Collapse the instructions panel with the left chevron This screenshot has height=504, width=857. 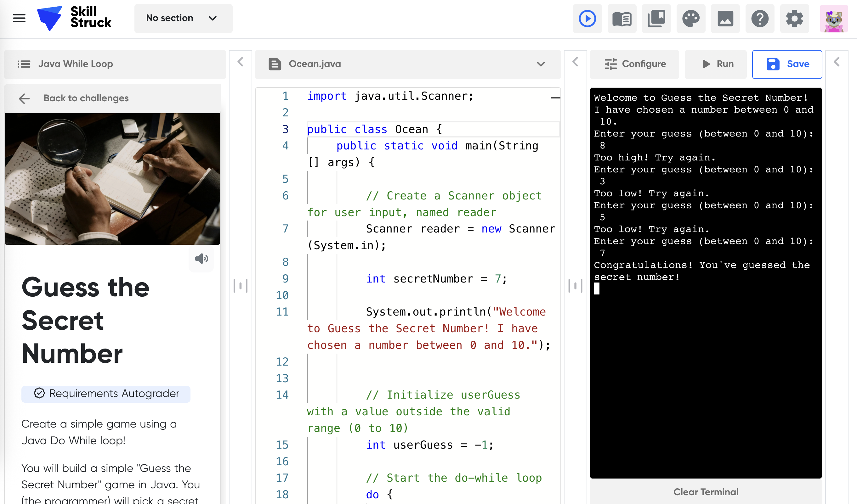[241, 62]
